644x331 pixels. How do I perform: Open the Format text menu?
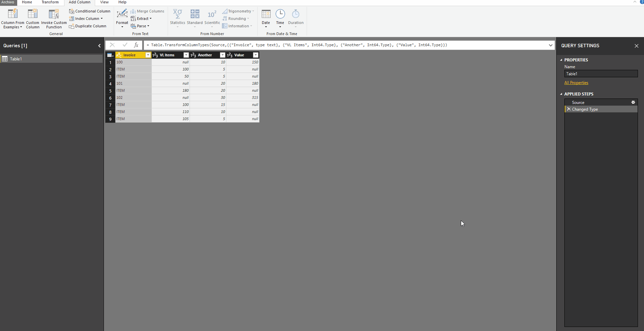122,19
